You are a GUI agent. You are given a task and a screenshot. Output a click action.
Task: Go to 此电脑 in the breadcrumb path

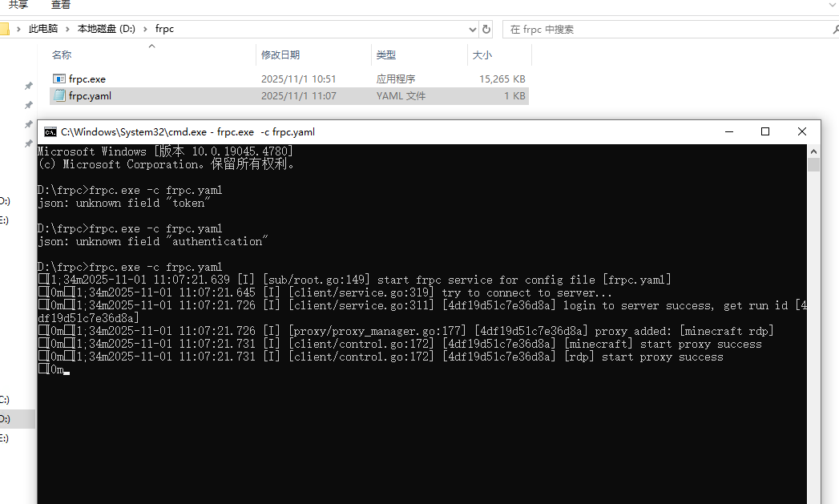[43, 29]
